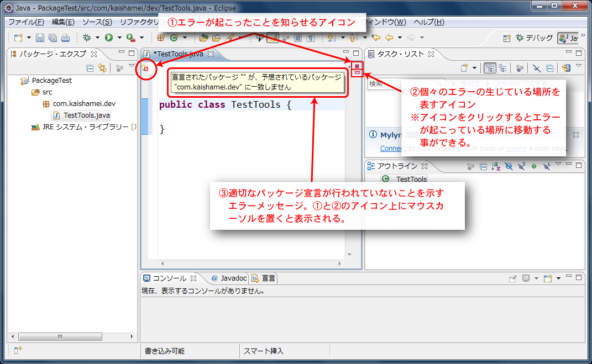
Task: Open the Run configurations dropdown arrow
Action: tap(119, 38)
